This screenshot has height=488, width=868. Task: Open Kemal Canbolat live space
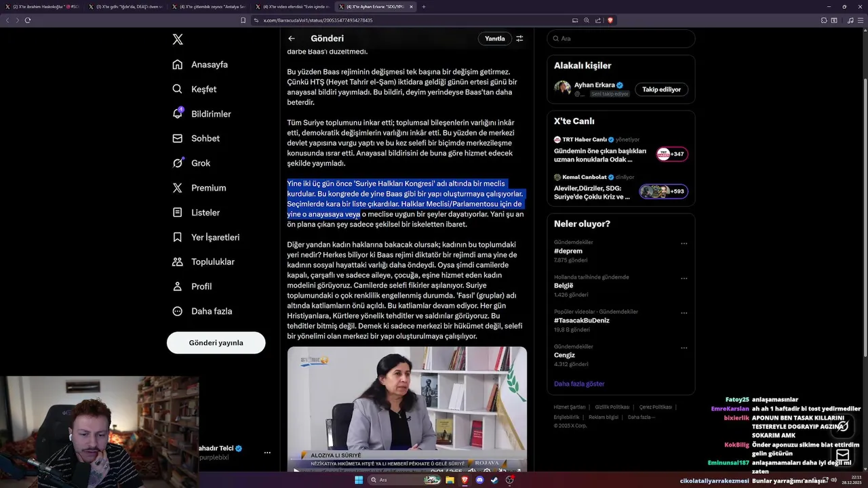620,188
